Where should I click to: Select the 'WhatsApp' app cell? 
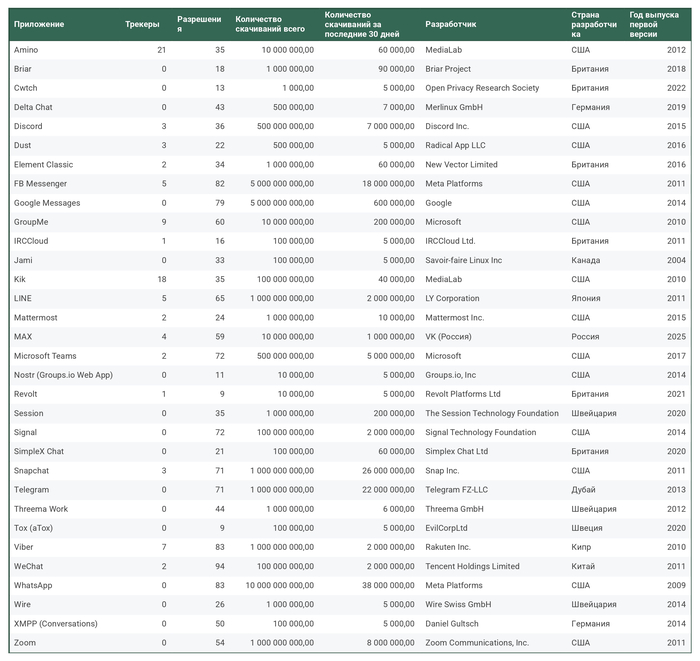33,586
